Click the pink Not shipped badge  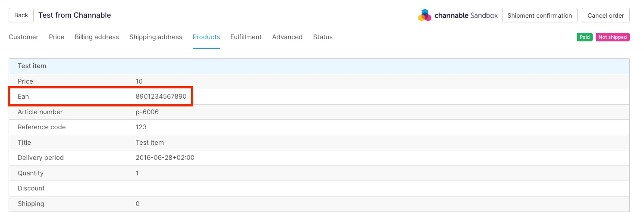tap(613, 37)
